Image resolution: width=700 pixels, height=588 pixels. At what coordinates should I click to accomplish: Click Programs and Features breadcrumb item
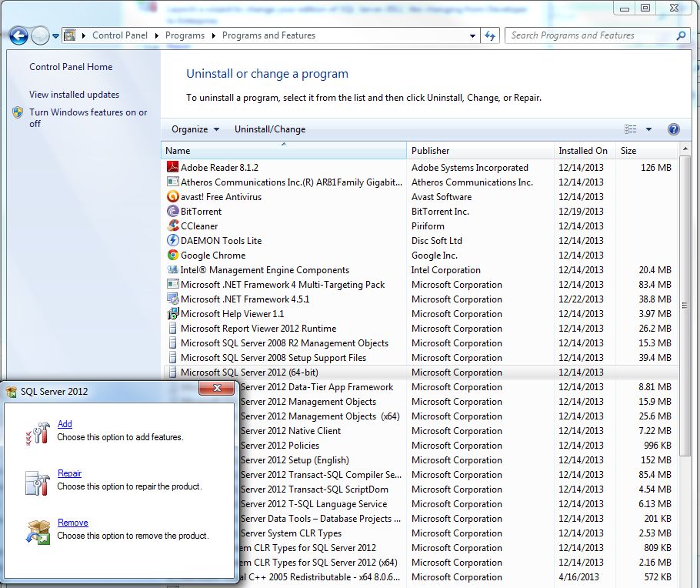click(x=268, y=35)
